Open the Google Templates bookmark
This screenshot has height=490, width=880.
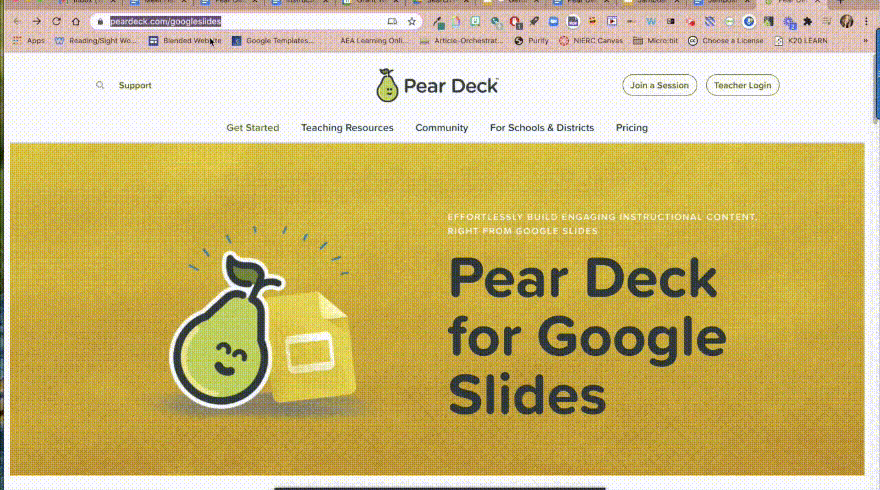pyautogui.click(x=273, y=40)
